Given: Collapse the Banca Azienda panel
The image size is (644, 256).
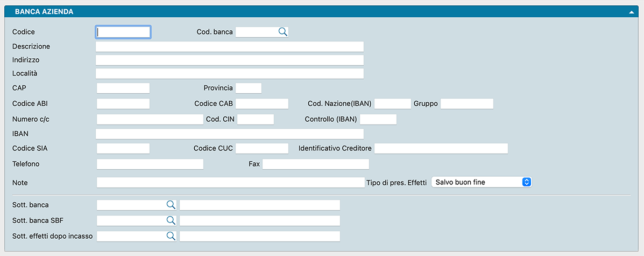Looking at the screenshot, I should [632, 12].
